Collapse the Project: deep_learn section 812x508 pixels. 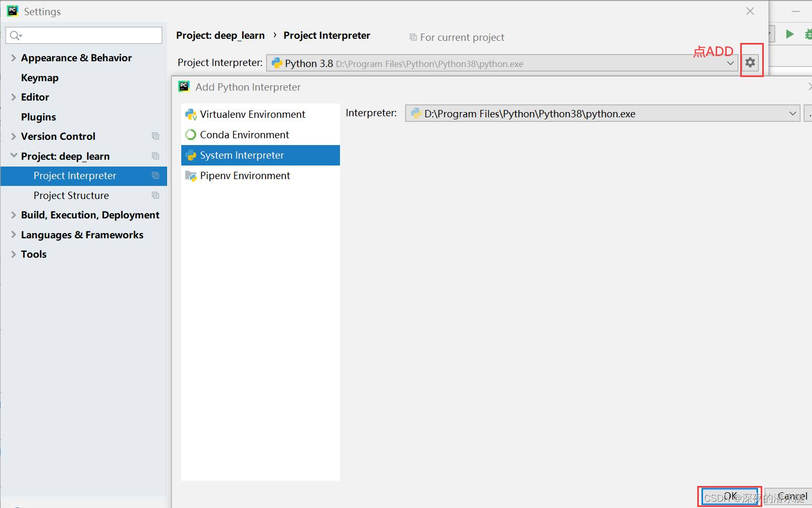pos(14,156)
